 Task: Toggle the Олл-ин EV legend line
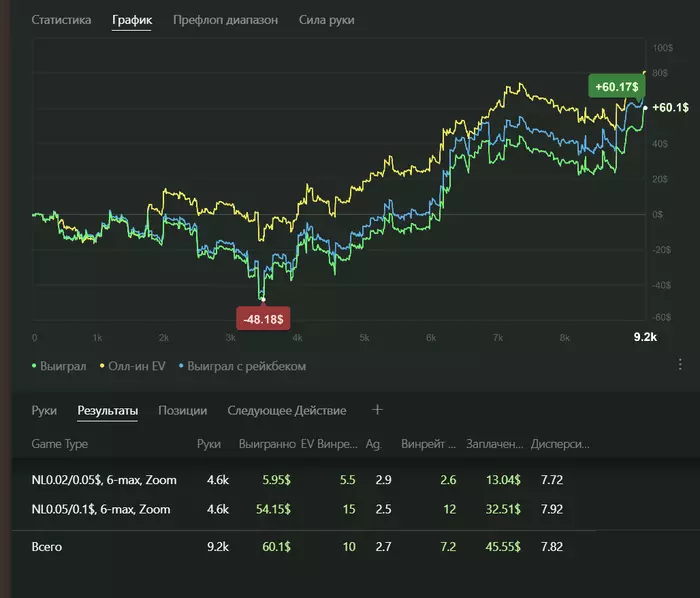pos(133,366)
